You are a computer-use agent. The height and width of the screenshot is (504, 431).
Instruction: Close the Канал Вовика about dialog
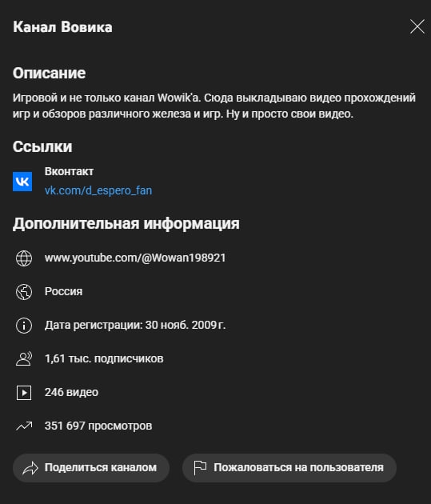(417, 26)
